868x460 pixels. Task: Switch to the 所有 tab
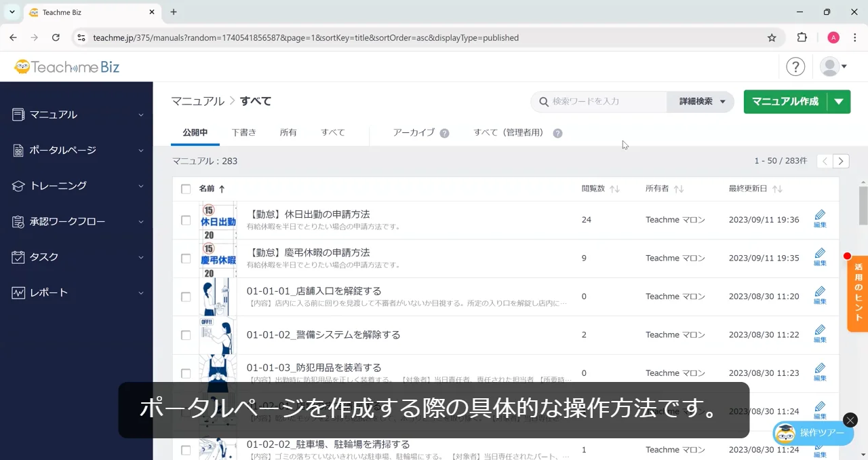[288, 133]
